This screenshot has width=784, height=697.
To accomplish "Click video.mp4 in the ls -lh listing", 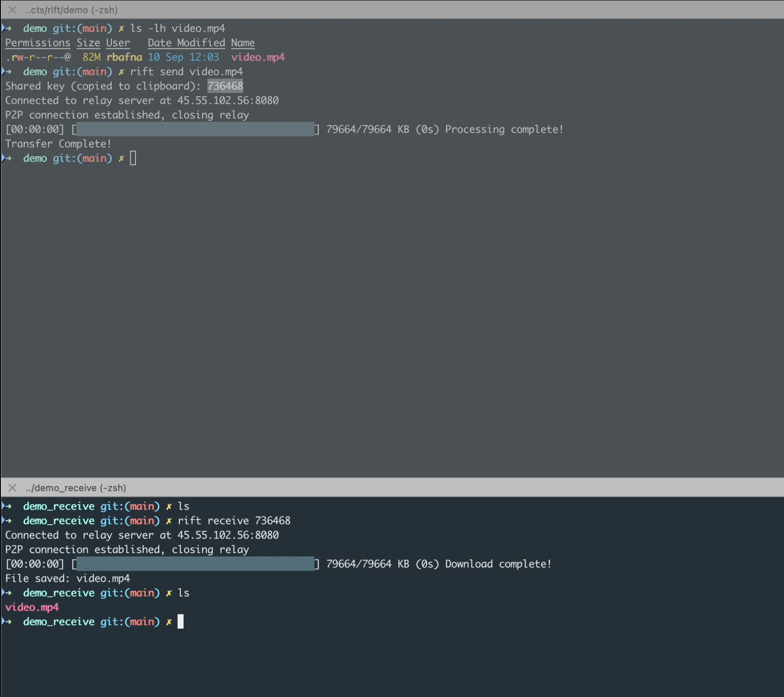I will (258, 57).
